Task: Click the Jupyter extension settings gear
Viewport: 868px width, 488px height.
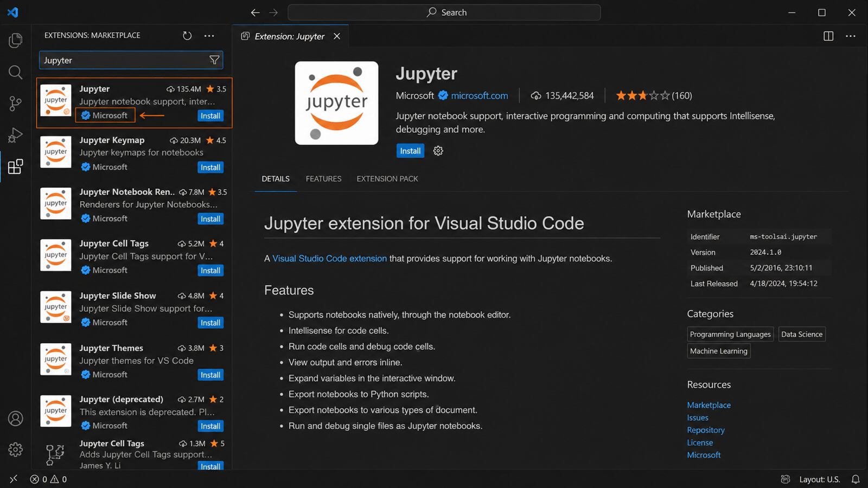Action: (x=438, y=151)
